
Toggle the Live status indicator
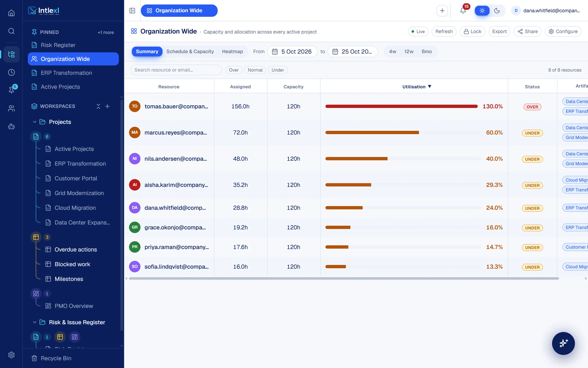[x=418, y=31]
